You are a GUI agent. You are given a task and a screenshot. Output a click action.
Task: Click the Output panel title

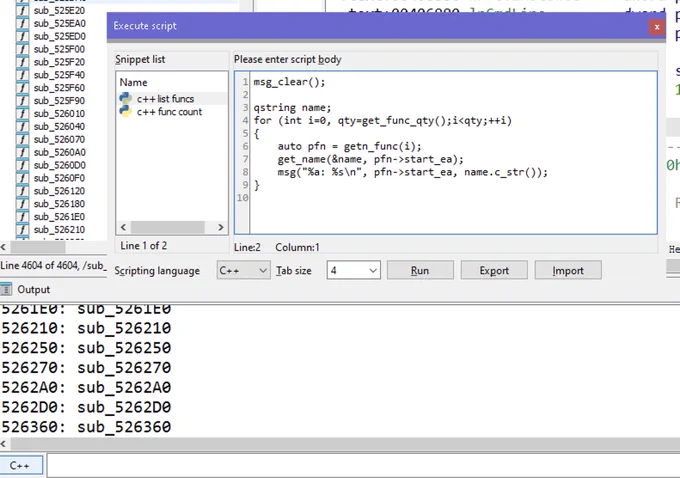click(33, 289)
